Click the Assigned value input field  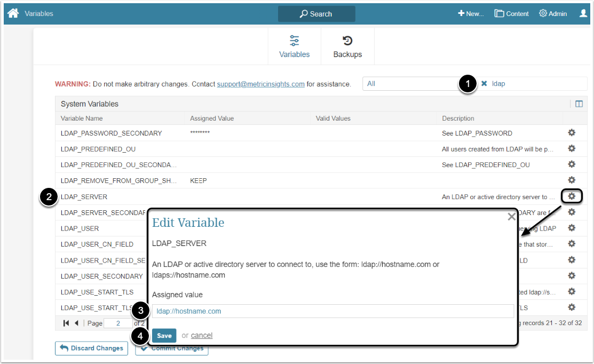(332, 311)
